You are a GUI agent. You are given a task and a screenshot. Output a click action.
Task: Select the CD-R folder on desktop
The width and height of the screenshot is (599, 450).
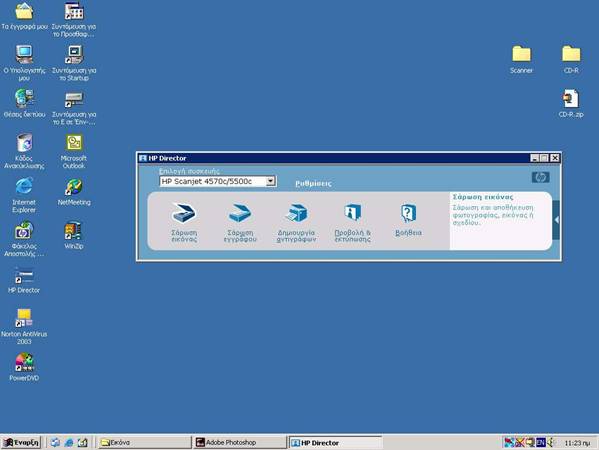pyautogui.click(x=571, y=59)
